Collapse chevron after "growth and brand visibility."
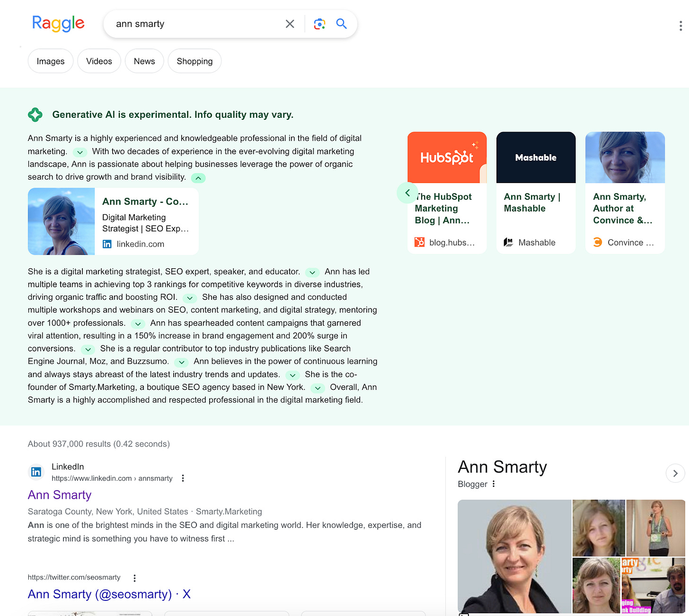This screenshot has width=689, height=616. [x=198, y=178]
